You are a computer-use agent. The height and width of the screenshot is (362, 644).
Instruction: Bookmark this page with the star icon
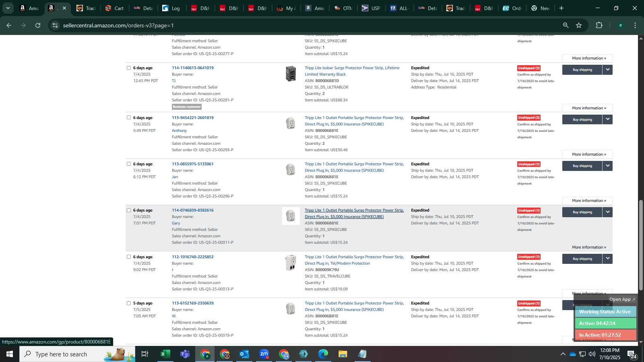pyautogui.click(x=579, y=25)
